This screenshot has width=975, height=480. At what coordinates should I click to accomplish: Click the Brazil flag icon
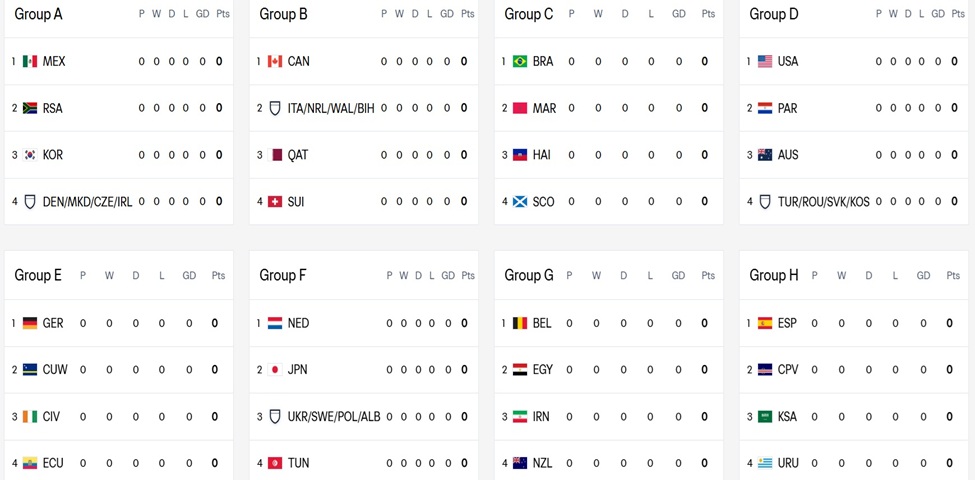coord(520,61)
